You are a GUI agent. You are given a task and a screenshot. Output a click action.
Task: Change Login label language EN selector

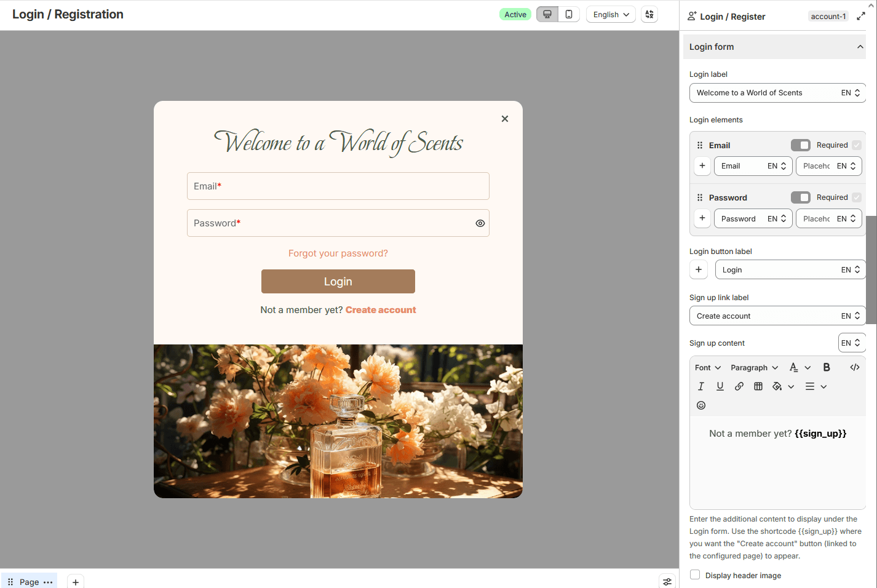click(851, 93)
